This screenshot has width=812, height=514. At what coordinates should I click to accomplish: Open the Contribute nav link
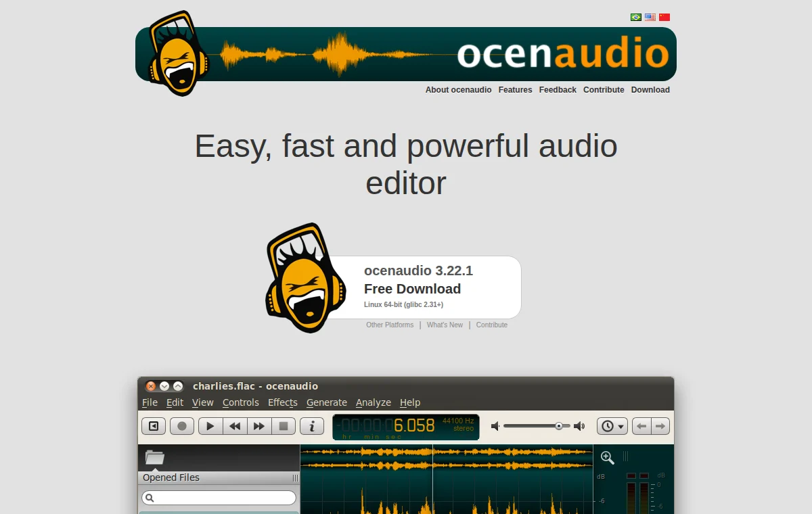coord(604,90)
